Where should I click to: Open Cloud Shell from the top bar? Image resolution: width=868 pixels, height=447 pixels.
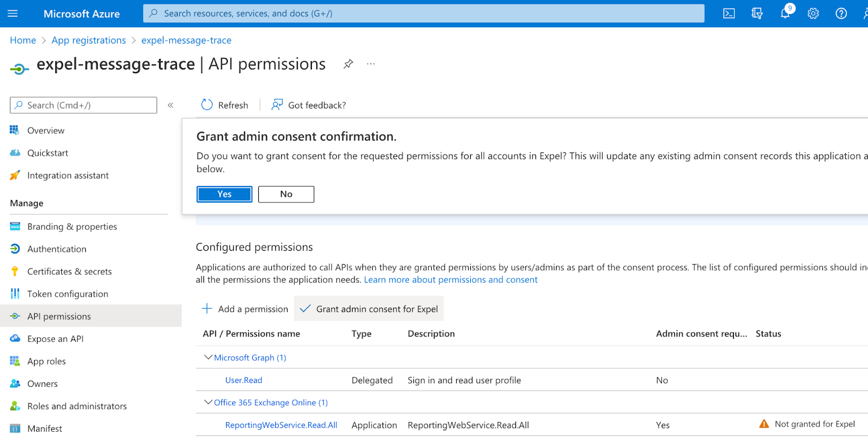tap(729, 14)
